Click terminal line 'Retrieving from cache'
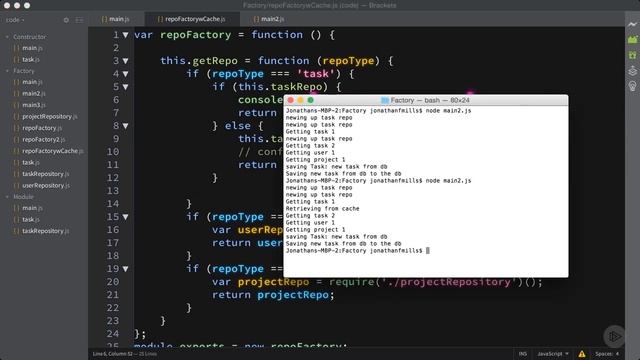640x360 pixels. click(322, 209)
